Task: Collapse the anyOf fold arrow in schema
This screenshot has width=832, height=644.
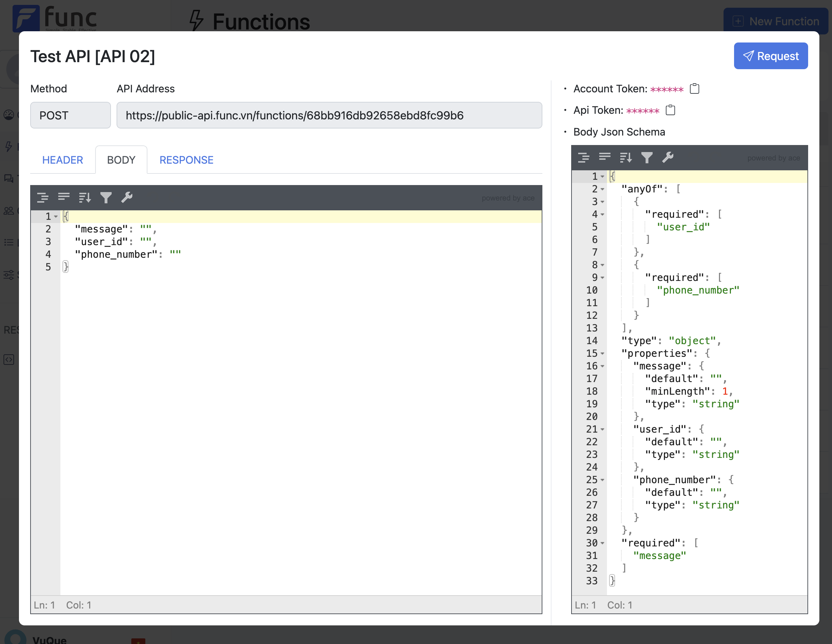Action: click(x=602, y=189)
